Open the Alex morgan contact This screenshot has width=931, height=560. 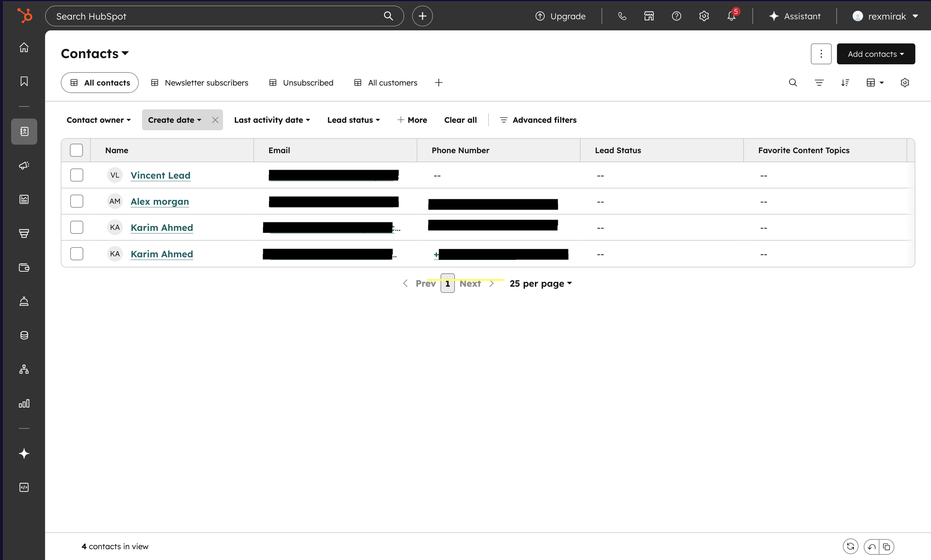tap(160, 201)
